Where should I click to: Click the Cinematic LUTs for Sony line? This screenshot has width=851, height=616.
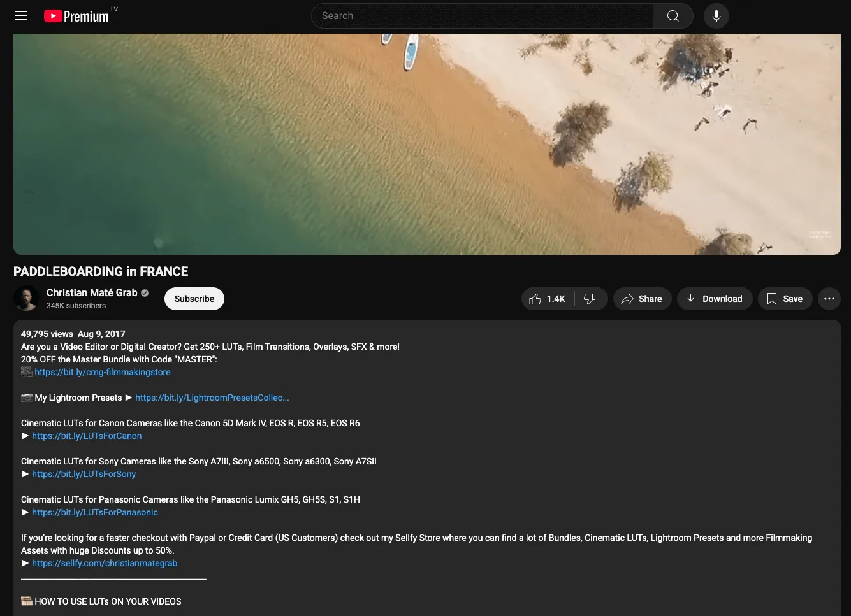click(x=199, y=461)
